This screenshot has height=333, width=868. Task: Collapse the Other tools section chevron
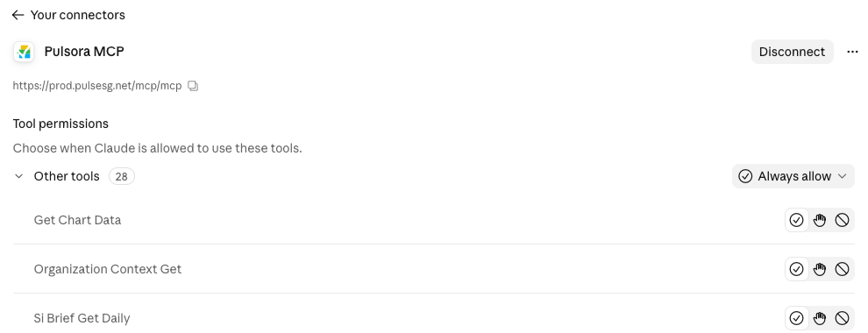[x=18, y=176]
